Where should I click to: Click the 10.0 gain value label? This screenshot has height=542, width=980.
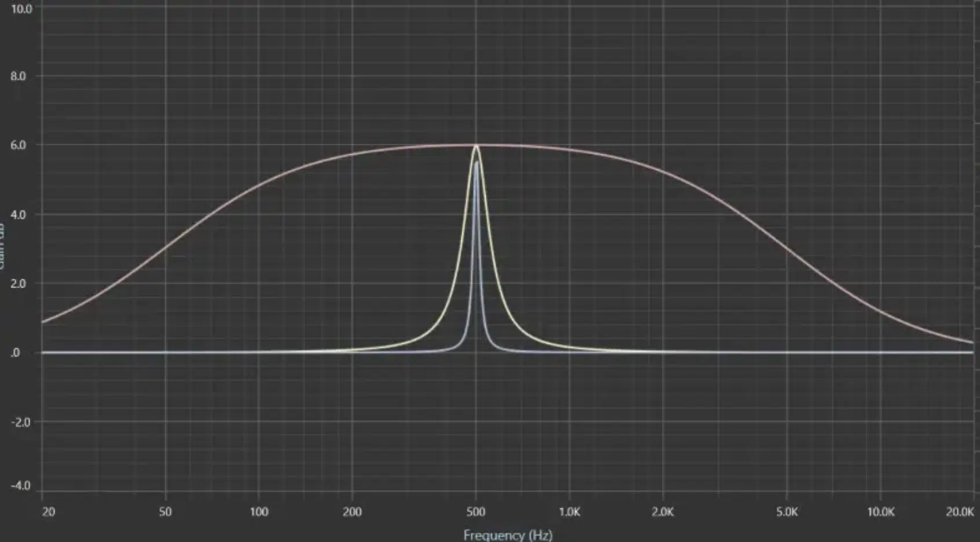coord(23,9)
